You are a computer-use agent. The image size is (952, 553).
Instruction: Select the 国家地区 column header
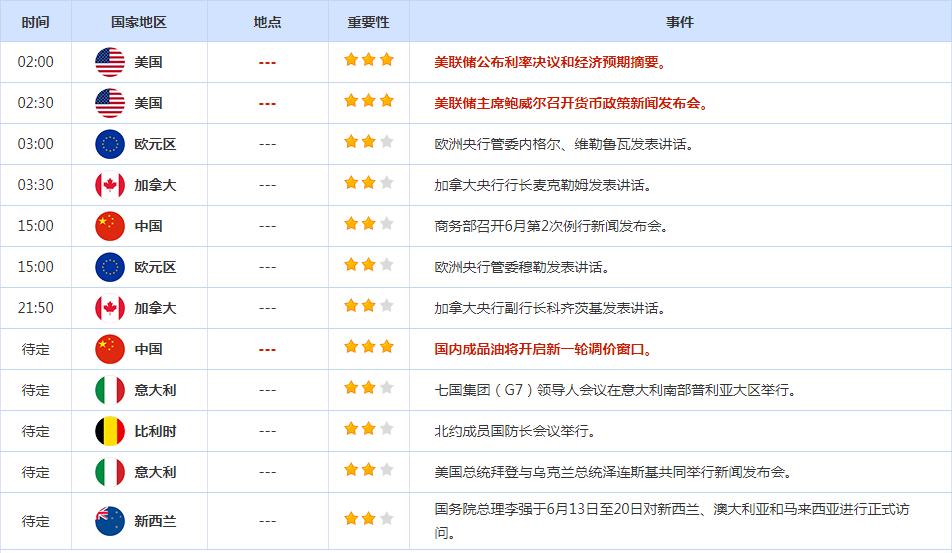pos(139,21)
